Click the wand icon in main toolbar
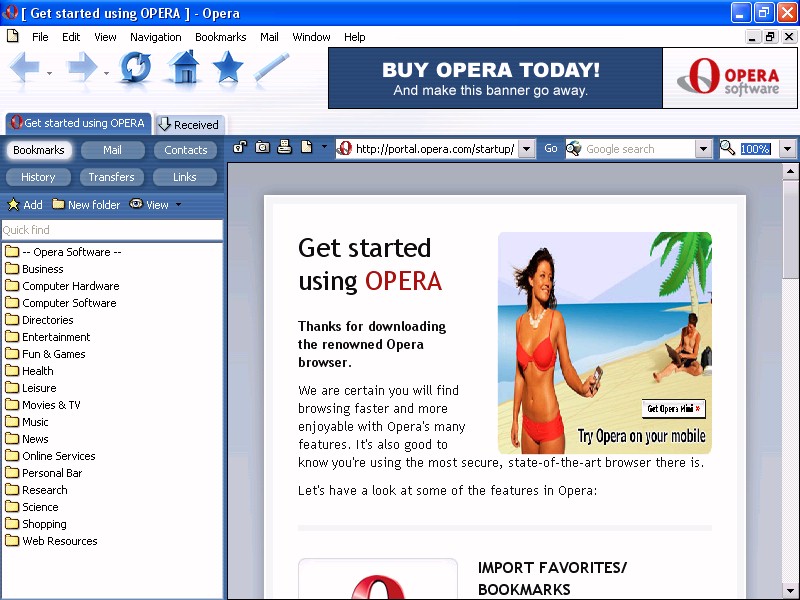 click(272, 68)
